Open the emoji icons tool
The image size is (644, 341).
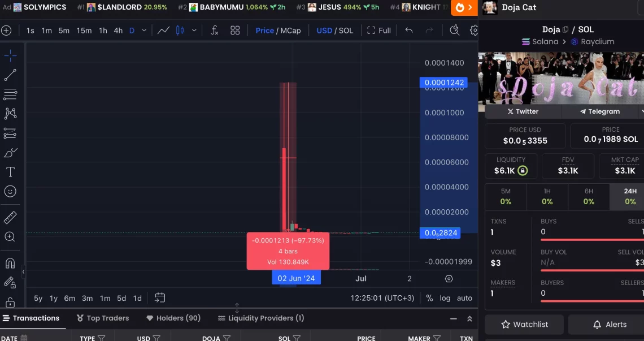[10, 191]
